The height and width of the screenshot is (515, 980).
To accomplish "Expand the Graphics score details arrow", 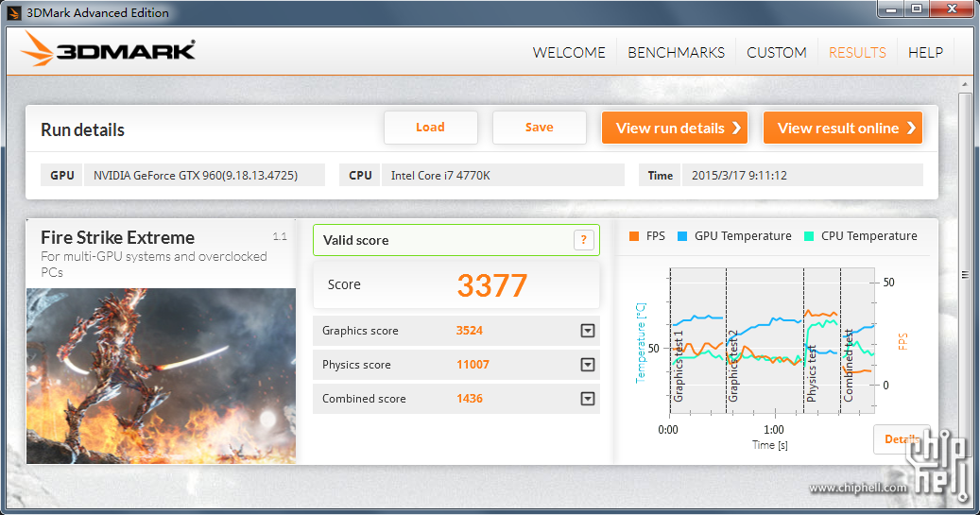I will pos(588,331).
